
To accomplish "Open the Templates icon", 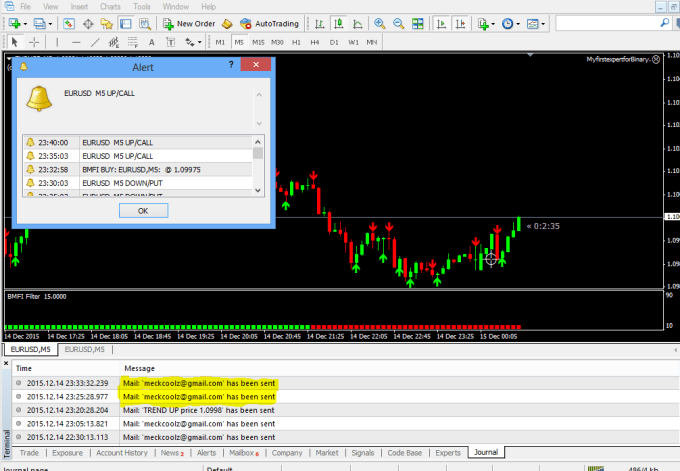I will [x=532, y=23].
